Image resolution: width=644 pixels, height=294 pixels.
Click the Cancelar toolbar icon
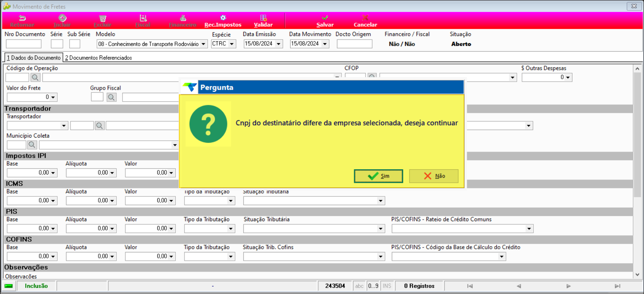click(365, 18)
